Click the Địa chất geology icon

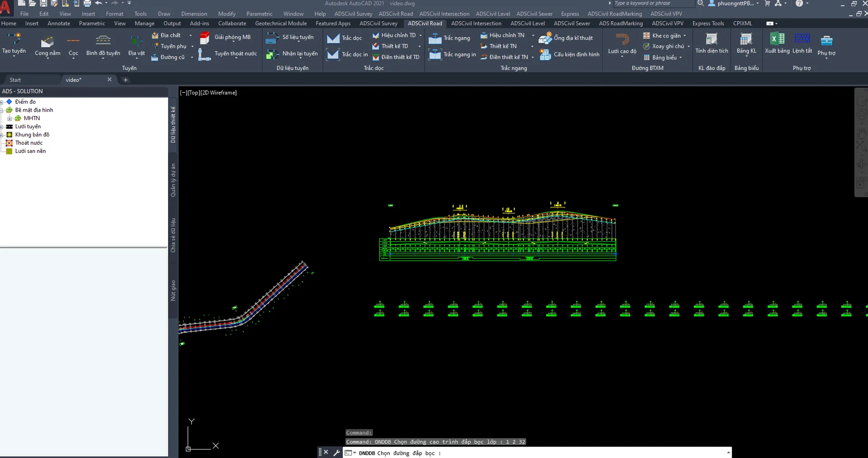[x=155, y=35]
